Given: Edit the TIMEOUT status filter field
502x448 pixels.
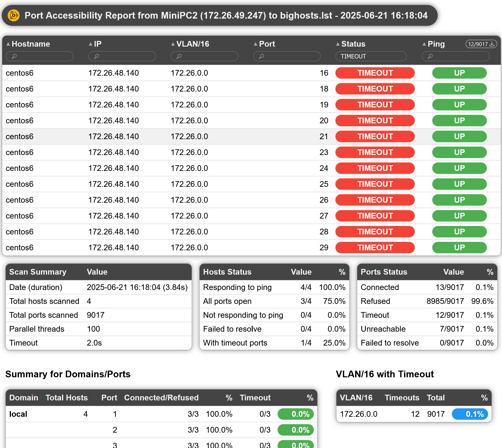Looking at the screenshot, I should 371,56.
